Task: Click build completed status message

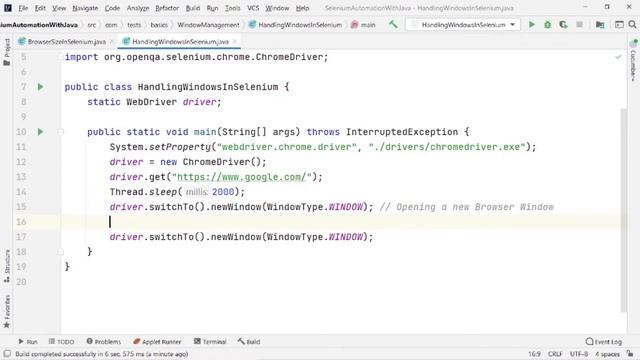Action: click(102, 354)
